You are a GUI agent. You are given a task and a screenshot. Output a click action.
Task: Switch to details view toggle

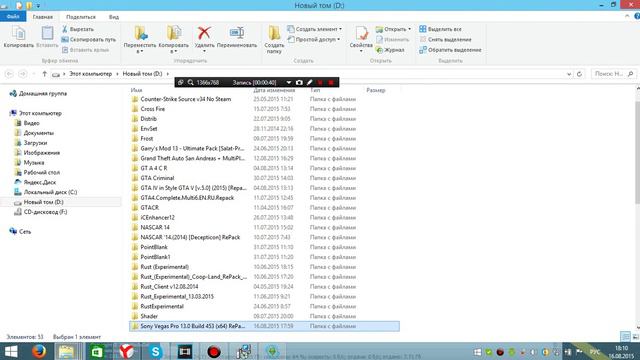pyautogui.click(x=625, y=337)
